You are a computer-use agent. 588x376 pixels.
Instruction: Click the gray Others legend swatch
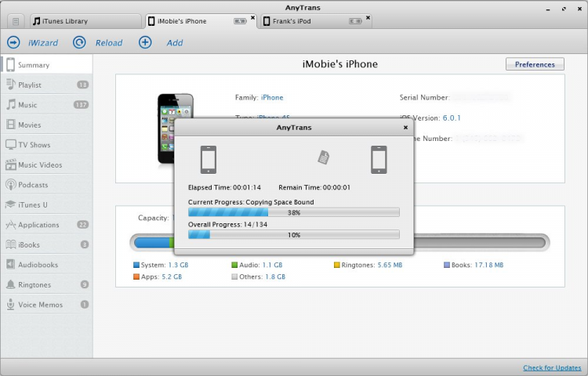pyautogui.click(x=234, y=277)
